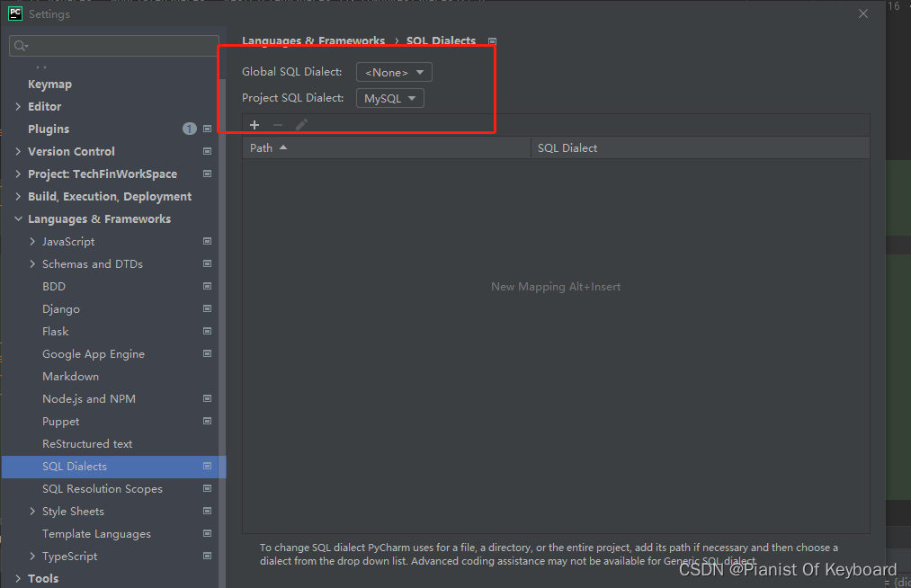Image resolution: width=911 pixels, height=588 pixels.
Task: Click the project icon next to Project: TechFinWorkSpace
Action: pos(207,174)
